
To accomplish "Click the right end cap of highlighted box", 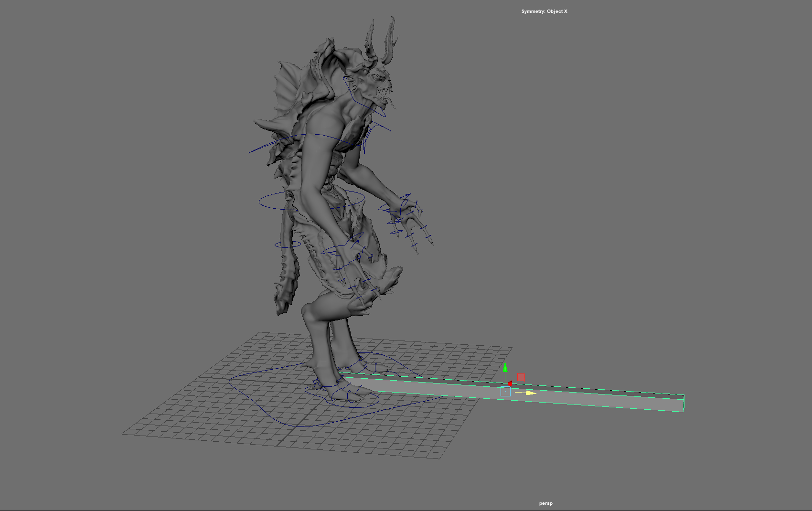I will coord(684,403).
